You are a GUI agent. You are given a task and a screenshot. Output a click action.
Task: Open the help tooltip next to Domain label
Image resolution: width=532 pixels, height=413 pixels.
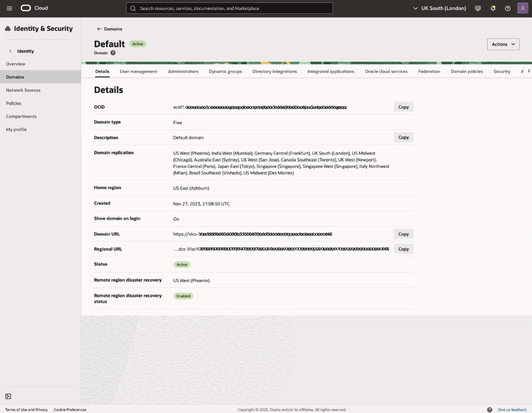(113, 53)
